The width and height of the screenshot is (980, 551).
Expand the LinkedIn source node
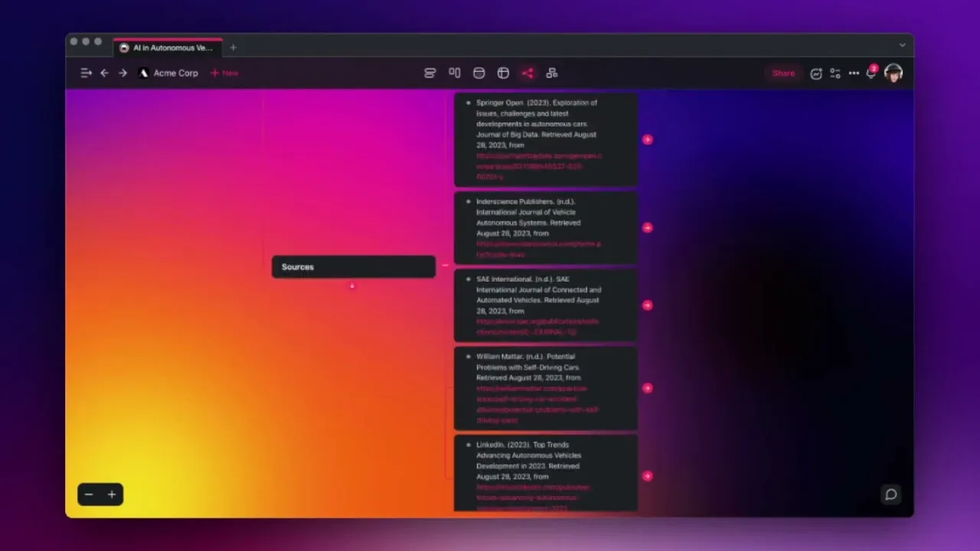tap(648, 476)
